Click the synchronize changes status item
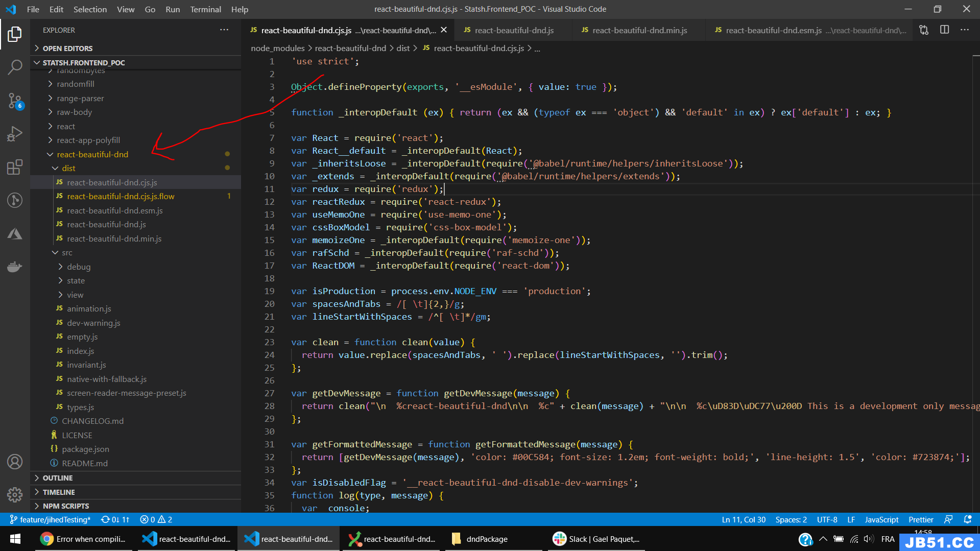 (x=115, y=519)
